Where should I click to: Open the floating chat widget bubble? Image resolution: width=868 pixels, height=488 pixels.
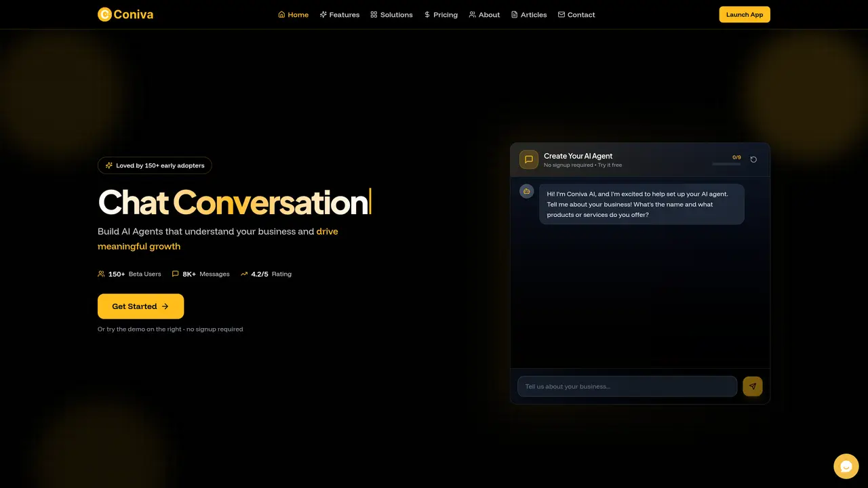click(846, 466)
